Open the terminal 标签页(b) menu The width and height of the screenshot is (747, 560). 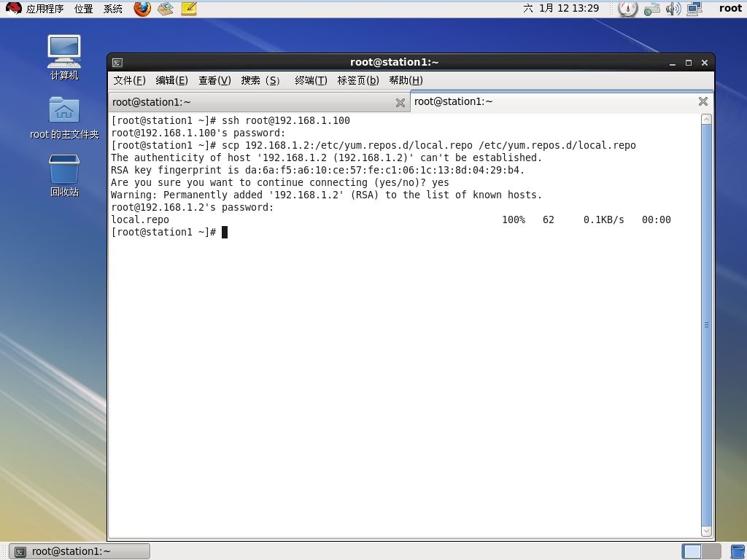[x=358, y=80]
